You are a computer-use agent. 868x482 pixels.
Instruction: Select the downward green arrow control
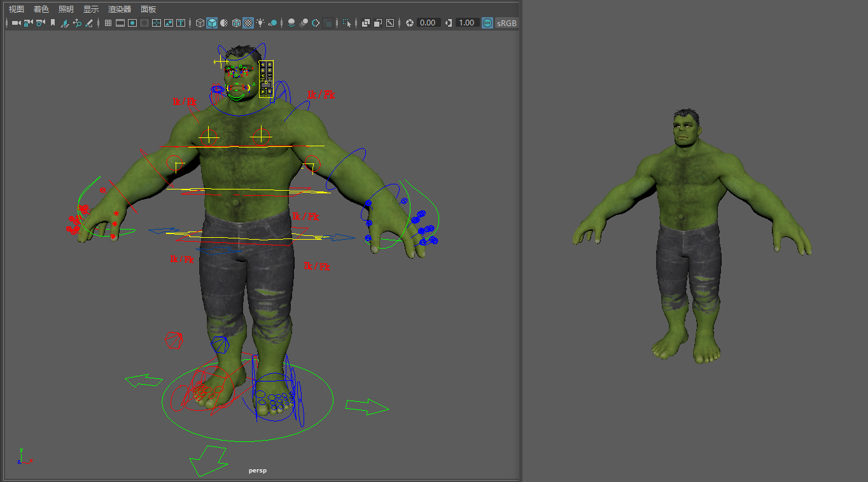point(207,460)
